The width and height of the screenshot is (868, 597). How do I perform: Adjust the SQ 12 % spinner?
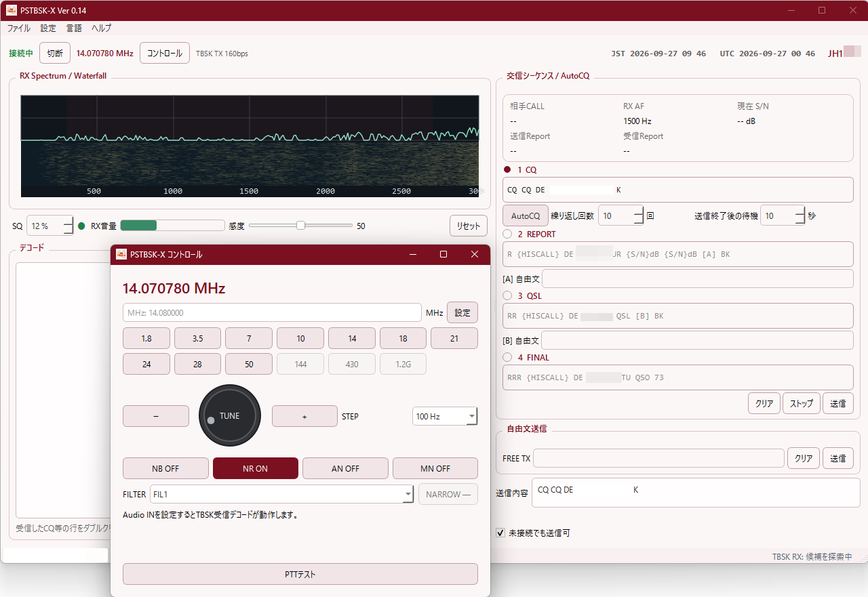(50, 226)
